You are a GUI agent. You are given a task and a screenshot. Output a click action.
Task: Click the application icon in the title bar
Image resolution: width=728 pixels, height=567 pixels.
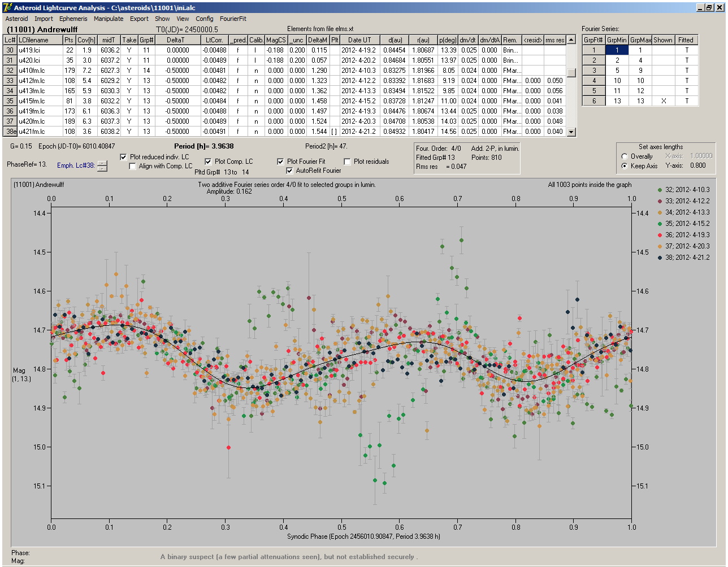click(7, 7)
